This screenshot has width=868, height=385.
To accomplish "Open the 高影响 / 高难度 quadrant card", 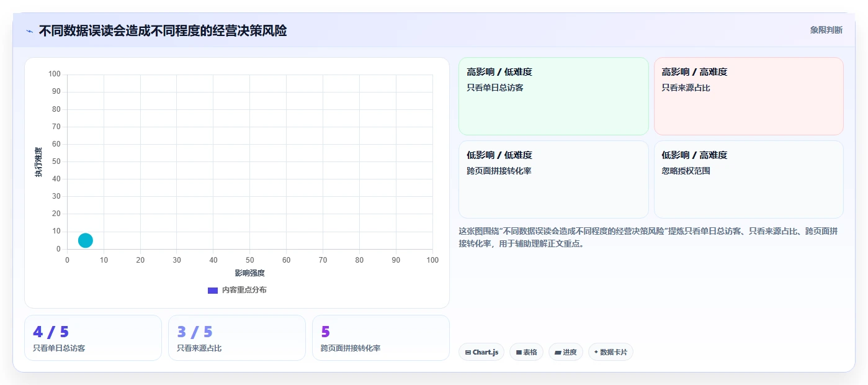I will pos(749,96).
